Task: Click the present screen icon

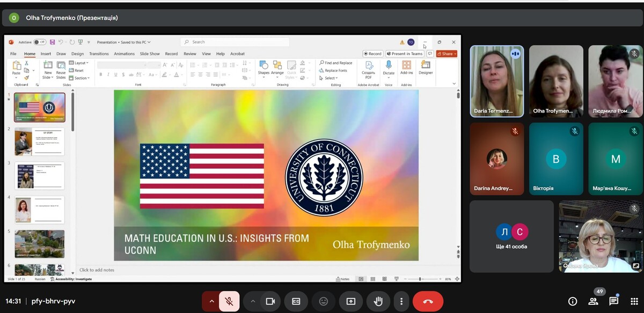Action: [x=351, y=301]
